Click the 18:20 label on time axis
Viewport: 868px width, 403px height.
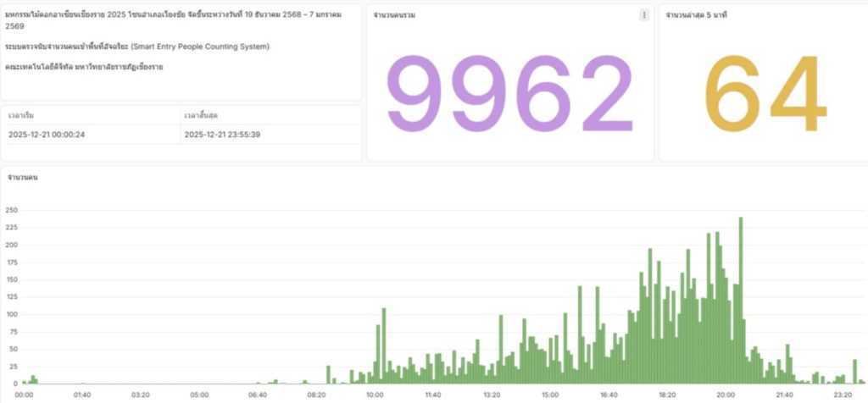[666, 395]
